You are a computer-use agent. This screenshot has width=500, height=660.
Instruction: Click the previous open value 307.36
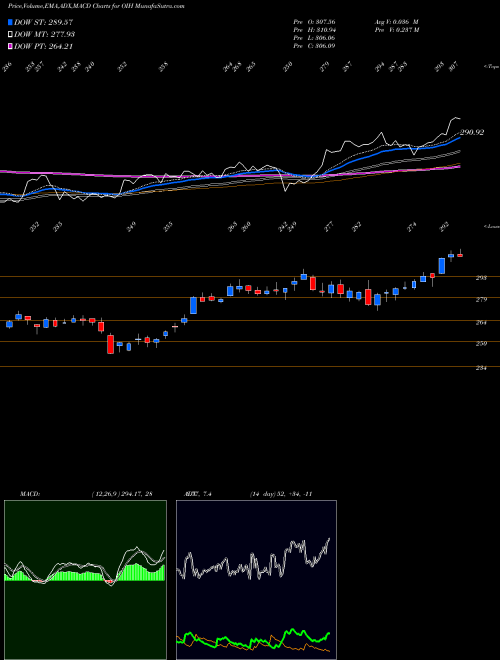click(x=324, y=22)
